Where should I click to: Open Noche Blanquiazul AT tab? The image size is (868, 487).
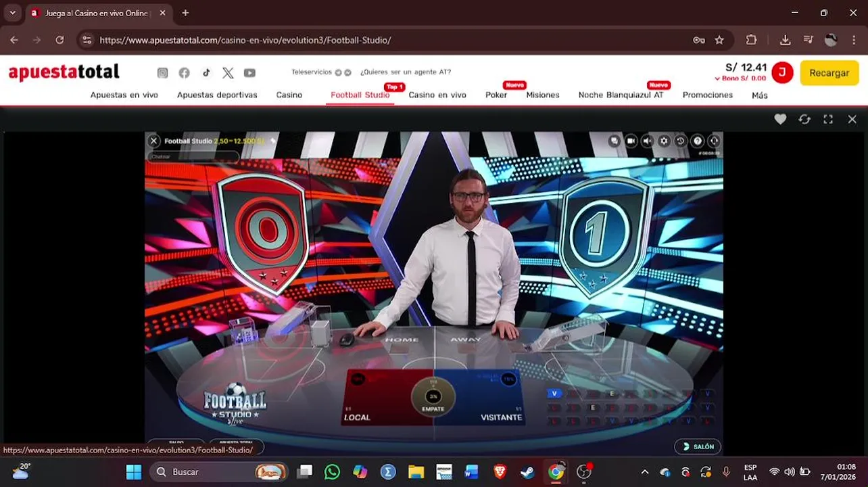[621, 95]
